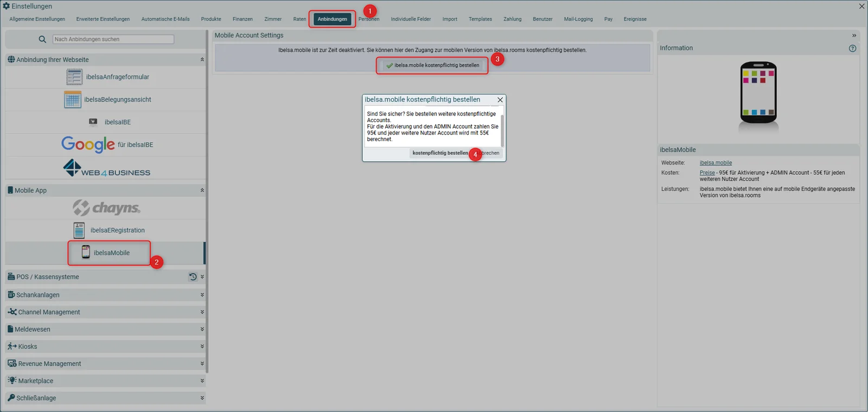This screenshot has width=868, height=412.
Task: Select the ibelsaIBE icon
Action: [93, 122]
